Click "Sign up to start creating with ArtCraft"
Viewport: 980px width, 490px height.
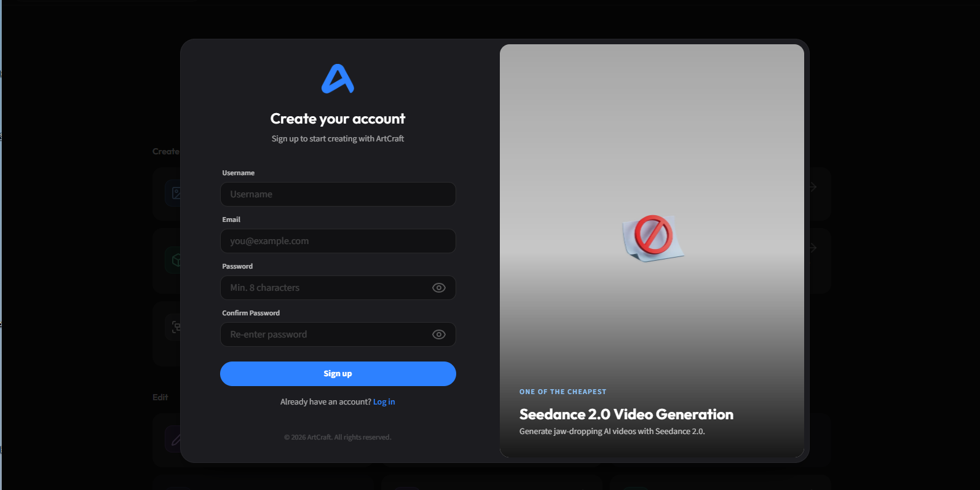[338, 139]
